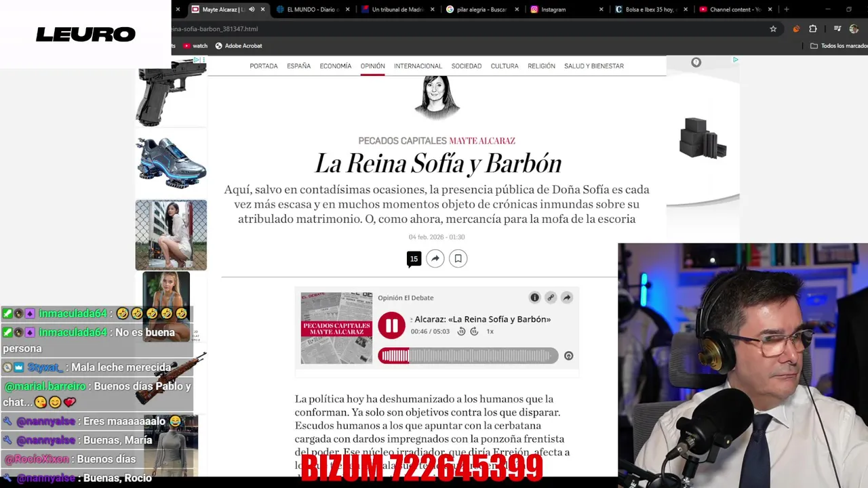The image size is (868, 488).
Task: Open the black pistol ad image
Action: click(171, 91)
